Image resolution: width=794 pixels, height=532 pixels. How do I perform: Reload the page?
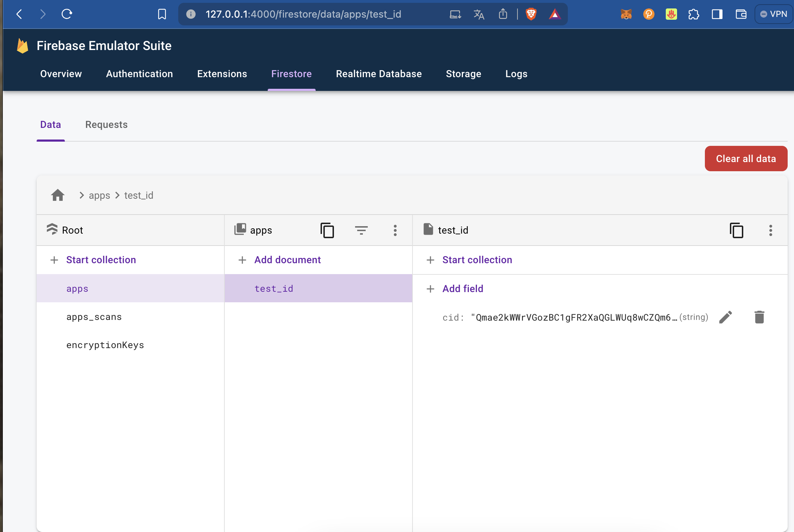[x=67, y=14]
